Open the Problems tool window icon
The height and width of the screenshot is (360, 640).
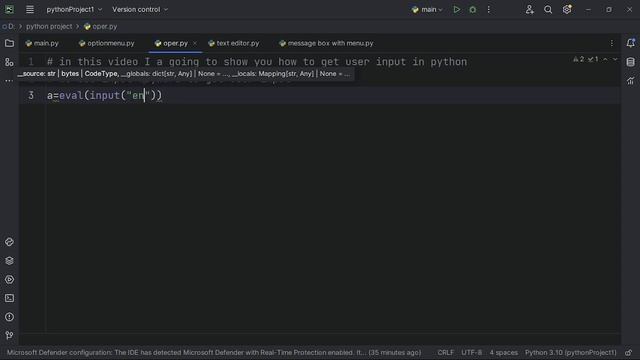9,317
